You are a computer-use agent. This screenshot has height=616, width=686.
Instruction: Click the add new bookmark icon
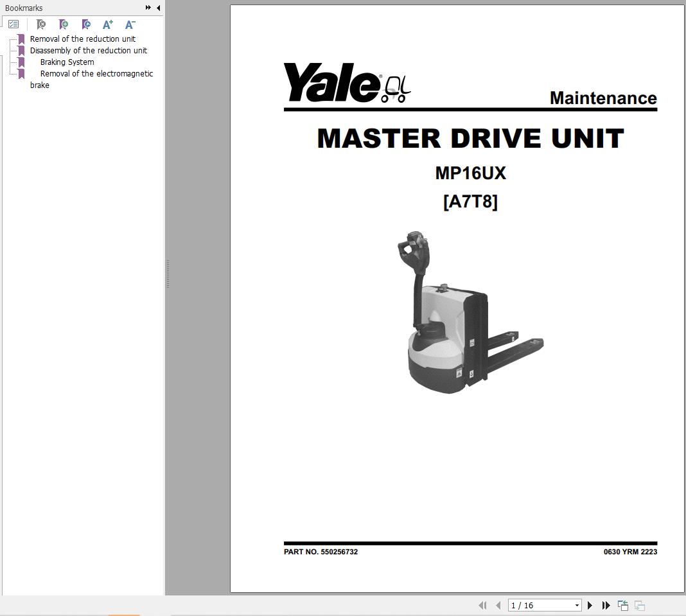click(x=64, y=24)
